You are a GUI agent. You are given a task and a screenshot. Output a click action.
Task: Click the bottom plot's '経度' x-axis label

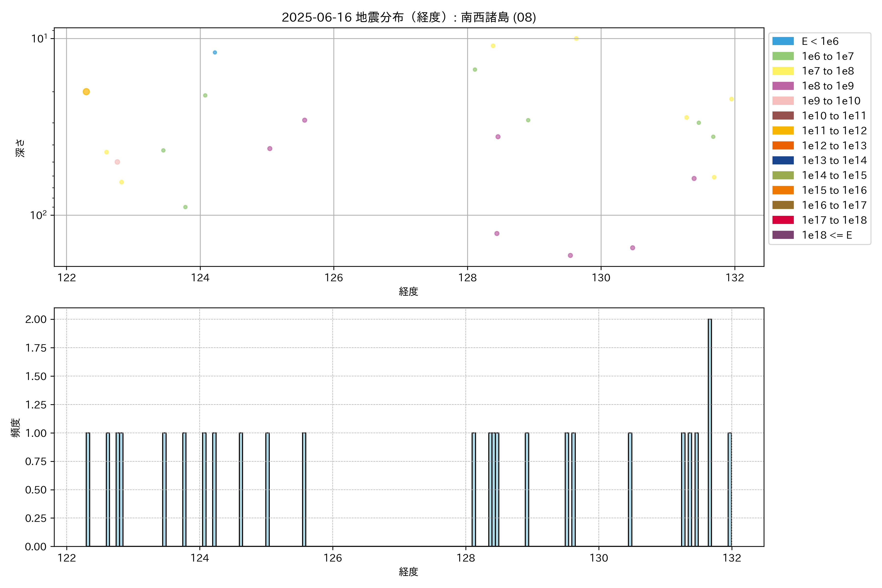(408, 572)
